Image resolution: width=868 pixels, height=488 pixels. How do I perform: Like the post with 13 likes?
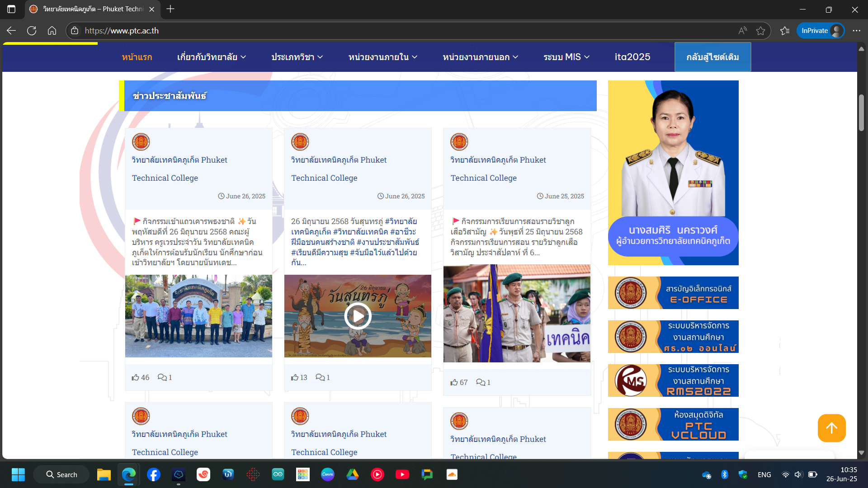[299, 377]
